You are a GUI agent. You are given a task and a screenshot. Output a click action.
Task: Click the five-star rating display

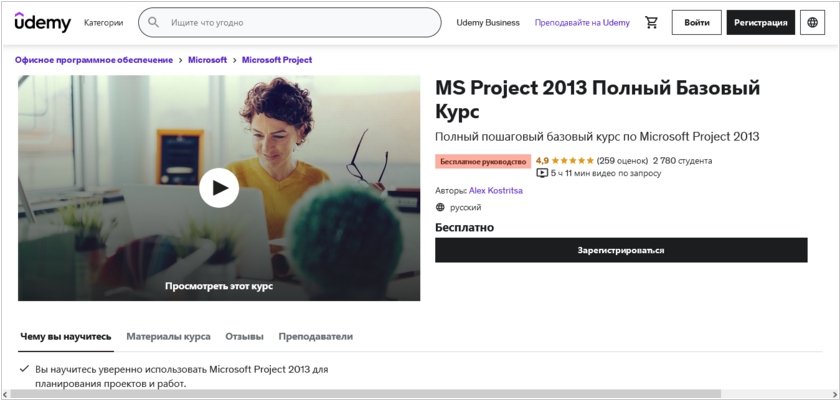[573, 161]
